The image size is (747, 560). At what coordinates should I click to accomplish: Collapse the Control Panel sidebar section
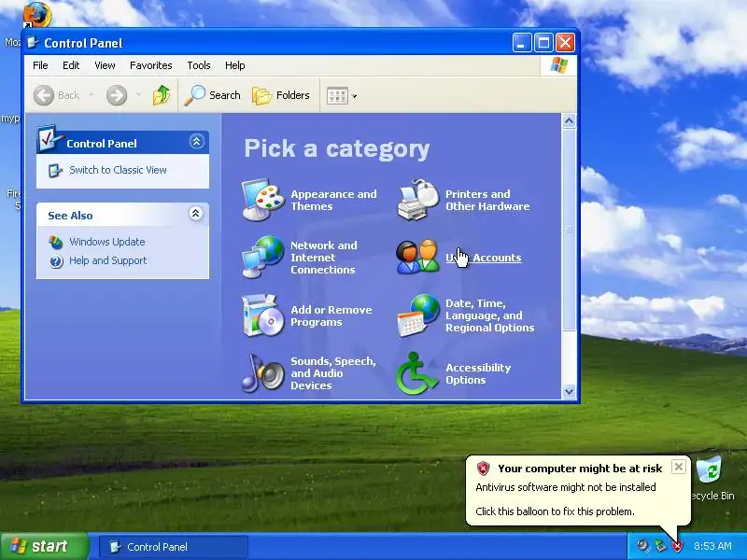point(196,142)
